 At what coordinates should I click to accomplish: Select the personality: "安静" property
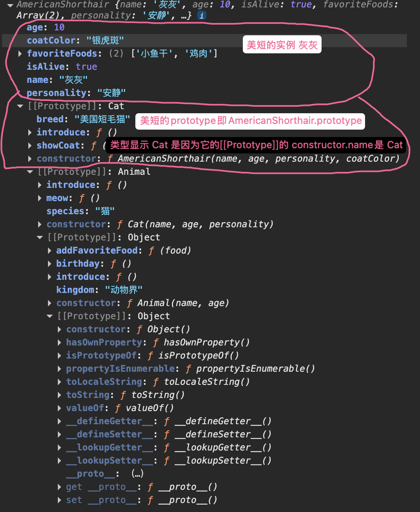coord(76,93)
